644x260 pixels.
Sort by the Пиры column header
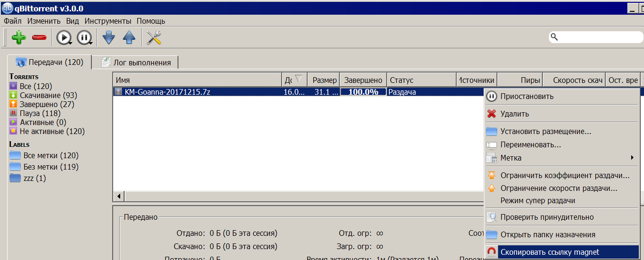click(520, 80)
